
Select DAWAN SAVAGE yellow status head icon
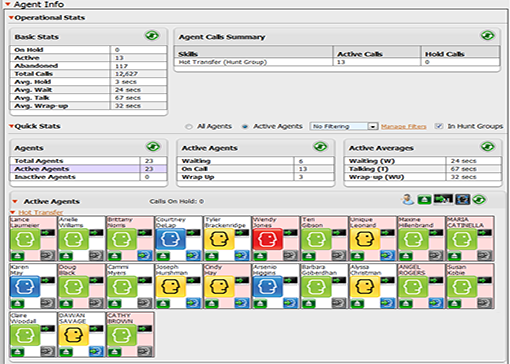click(x=74, y=335)
